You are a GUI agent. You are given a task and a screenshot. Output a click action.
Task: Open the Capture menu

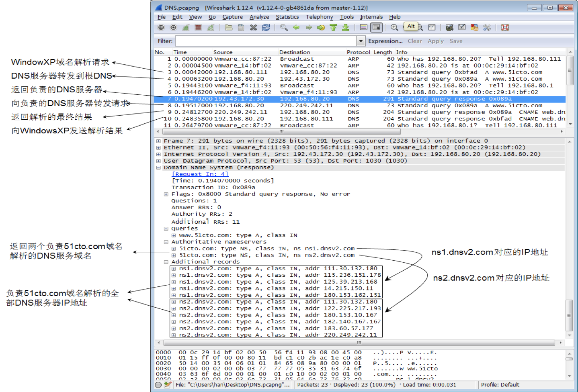233,17
